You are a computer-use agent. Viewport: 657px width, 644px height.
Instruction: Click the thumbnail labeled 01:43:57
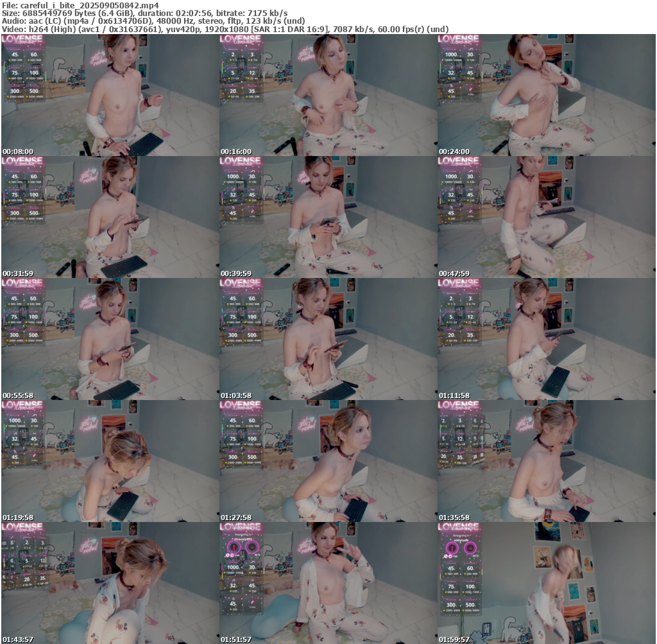[110, 583]
